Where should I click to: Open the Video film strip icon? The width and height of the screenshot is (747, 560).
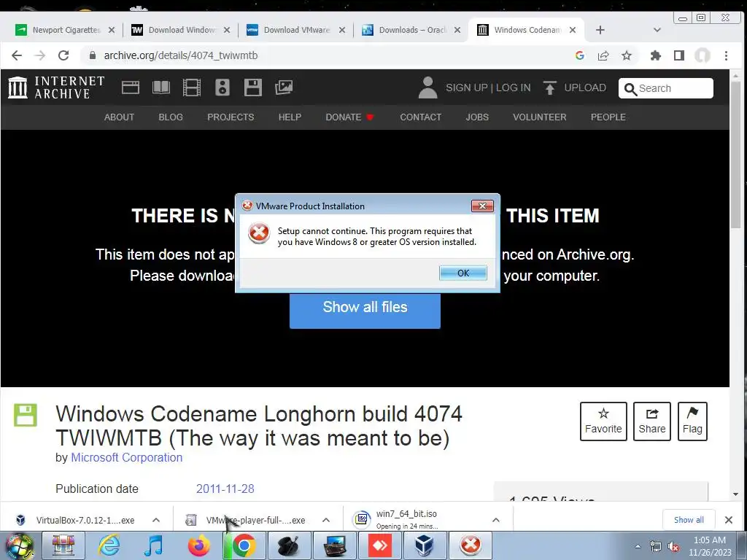(192, 87)
